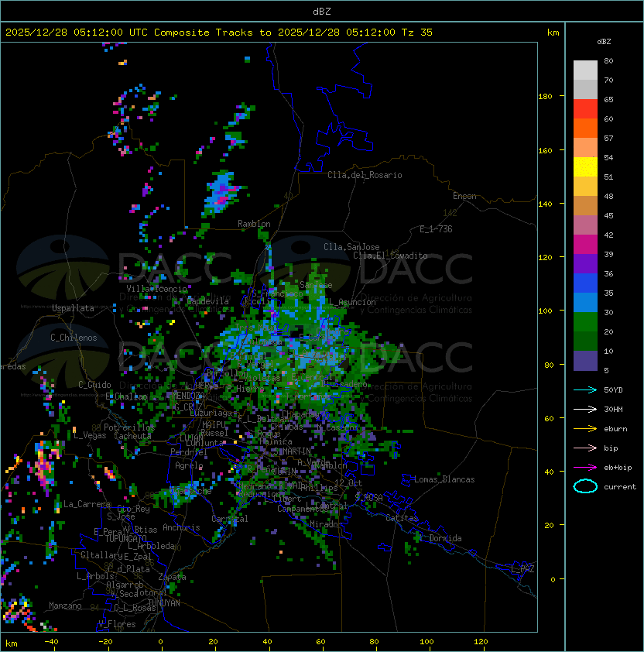Image resolution: width=644 pixels, height=652 pixels.
Task: Click the 'L_Asuncion' map label
Action: (x=352, y=302)
